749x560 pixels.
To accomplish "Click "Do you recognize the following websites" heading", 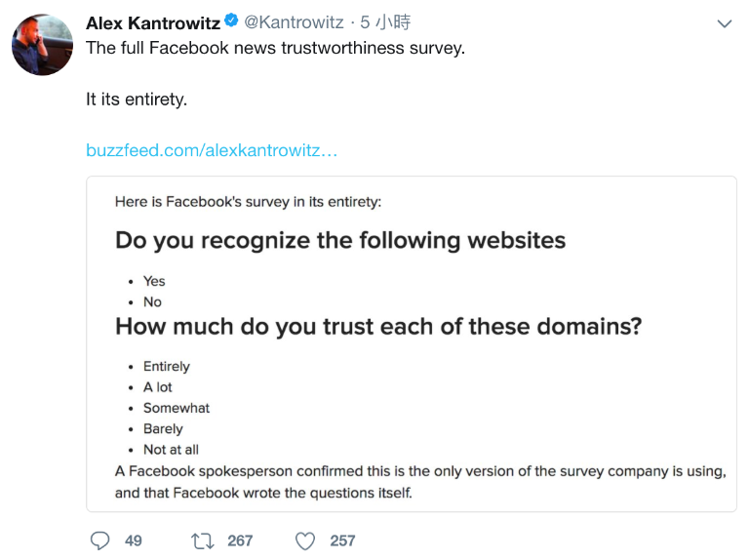I will coord(340,240).
